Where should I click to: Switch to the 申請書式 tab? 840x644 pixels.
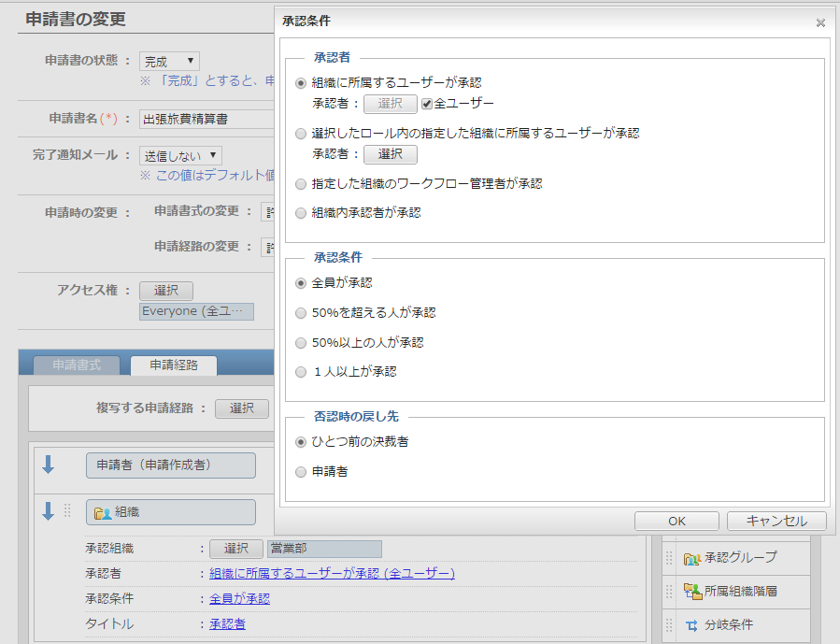(76, 365)
